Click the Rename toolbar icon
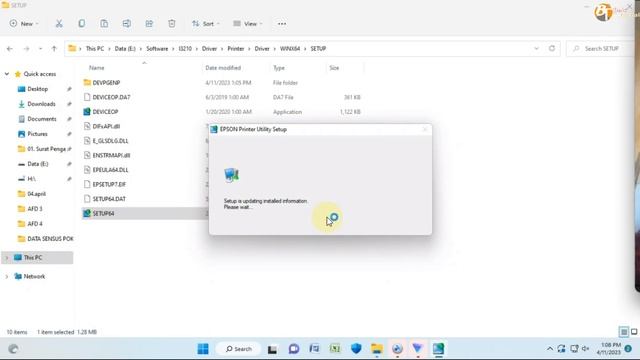This screenshot has width=640, height=360. (x=127, y=24)
